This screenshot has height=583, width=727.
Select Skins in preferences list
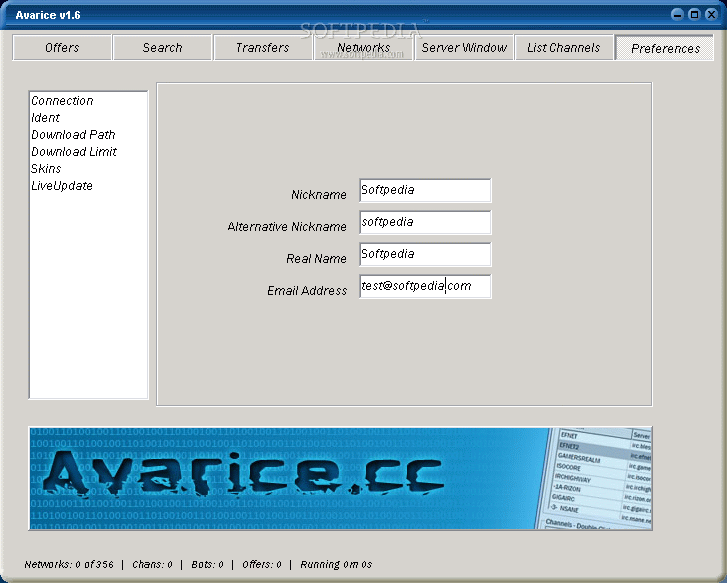click(46, 168)
